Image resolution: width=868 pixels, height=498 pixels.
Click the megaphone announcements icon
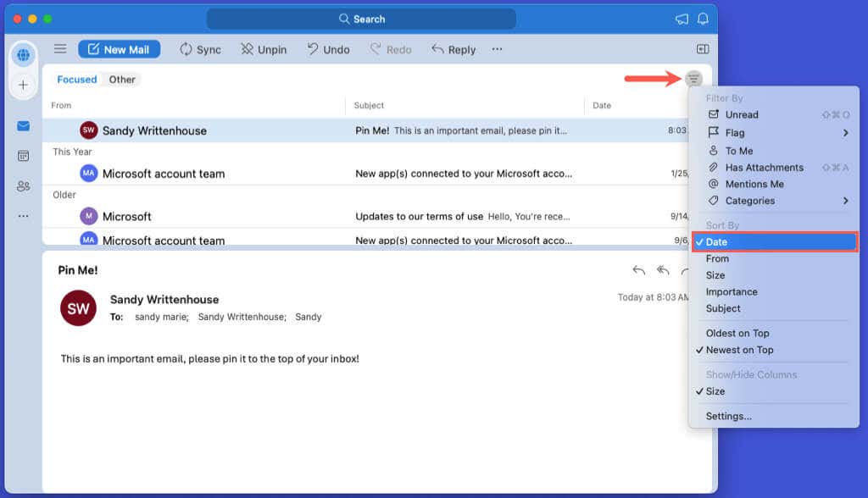coord(682,19)
